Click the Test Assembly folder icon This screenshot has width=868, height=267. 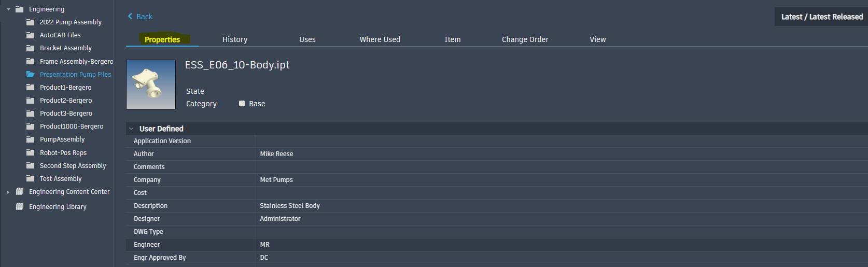(30, 179)
